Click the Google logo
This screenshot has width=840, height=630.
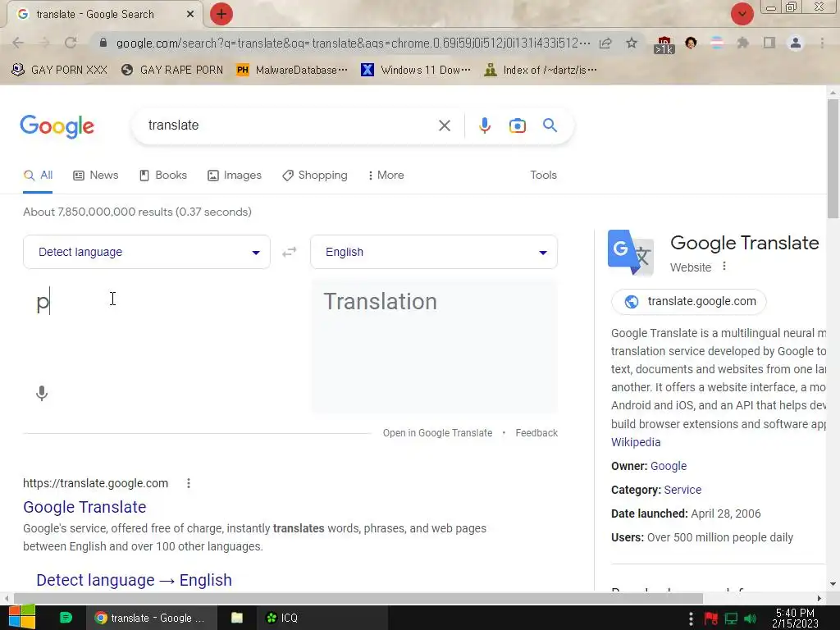(x=57, y=126)
